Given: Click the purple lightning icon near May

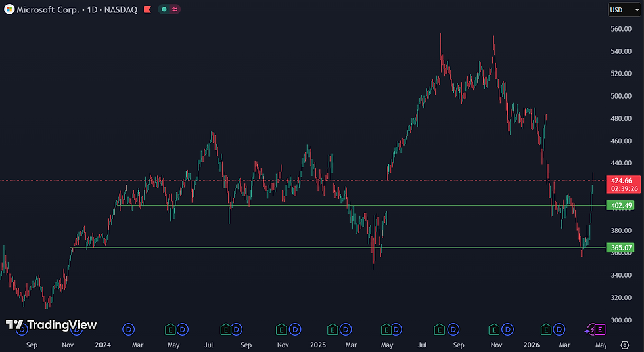Looking at the screenshot, I should [x=589, y=330].
